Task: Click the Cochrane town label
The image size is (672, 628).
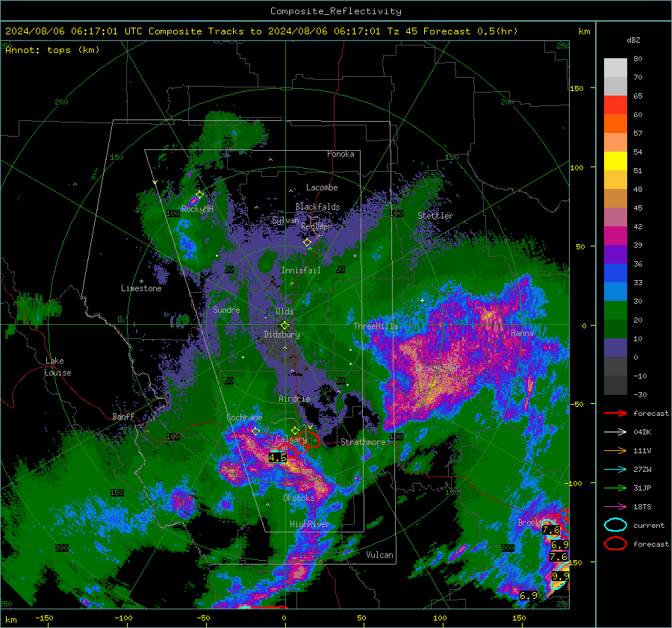Action: (x=244, y=417)
